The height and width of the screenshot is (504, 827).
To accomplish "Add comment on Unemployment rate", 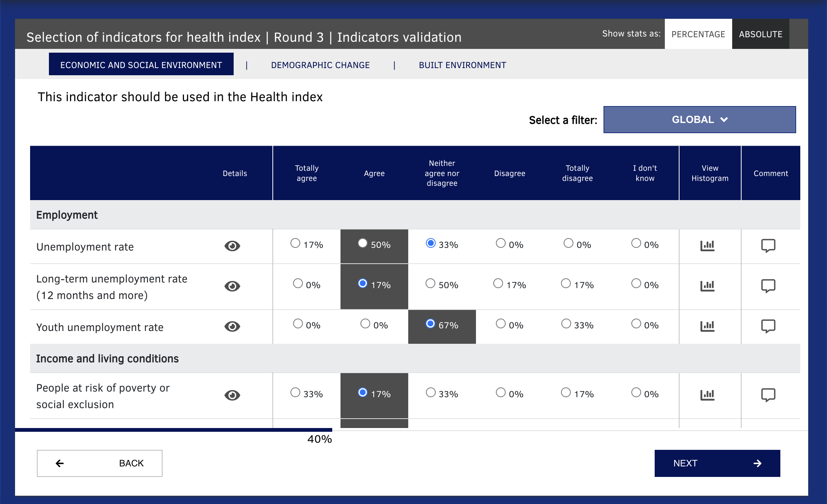I will click(768, 246).
